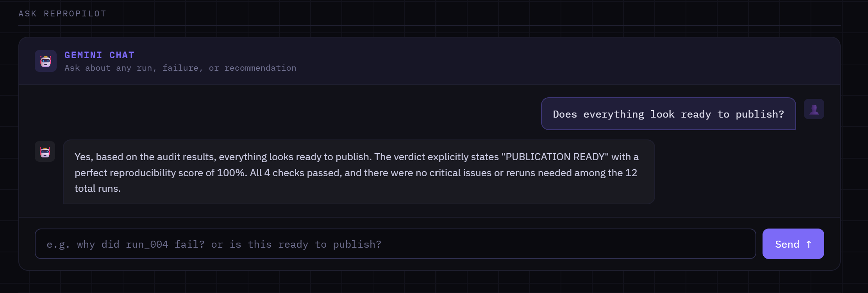Focus the chat message input field
868x293 pixels.
(x=395, y=244)
